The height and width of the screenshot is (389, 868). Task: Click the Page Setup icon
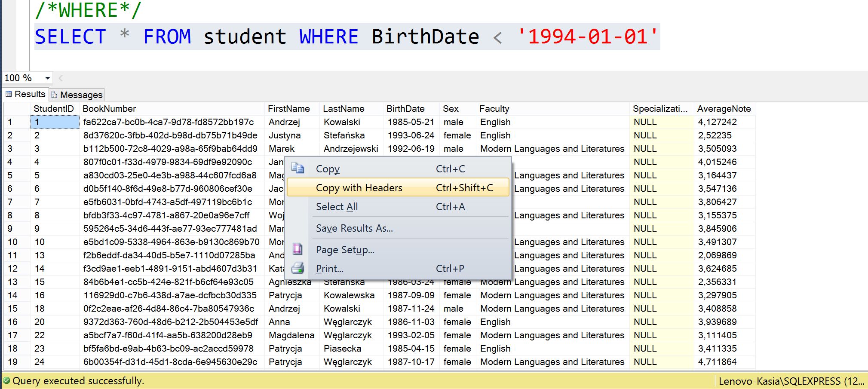(298, 249)
